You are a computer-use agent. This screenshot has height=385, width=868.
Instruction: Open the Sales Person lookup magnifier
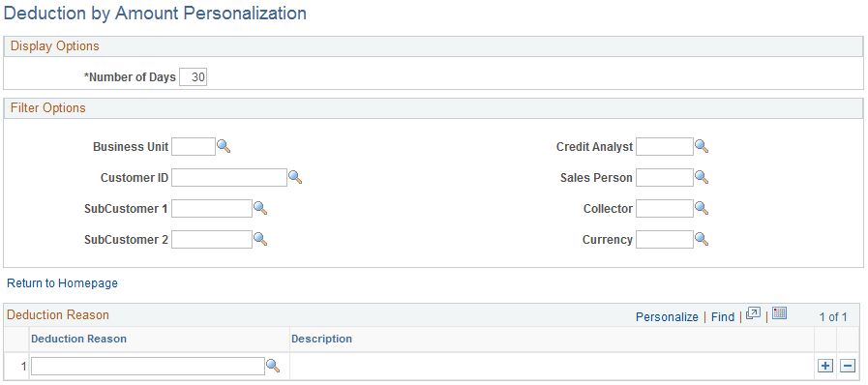pyautogui.click(x=702, y=178)
